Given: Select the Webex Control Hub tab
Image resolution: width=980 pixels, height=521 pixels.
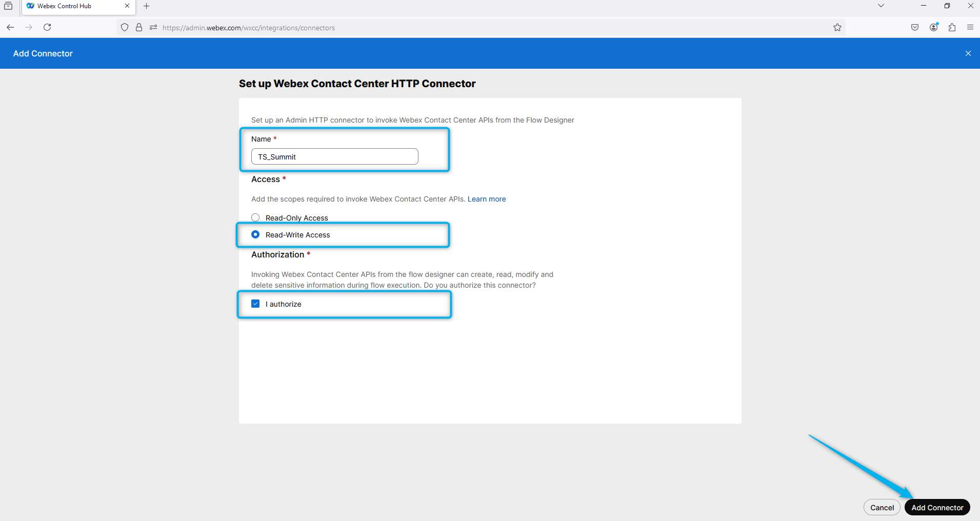Looking at the screenshot, I should tap(78, 7).
